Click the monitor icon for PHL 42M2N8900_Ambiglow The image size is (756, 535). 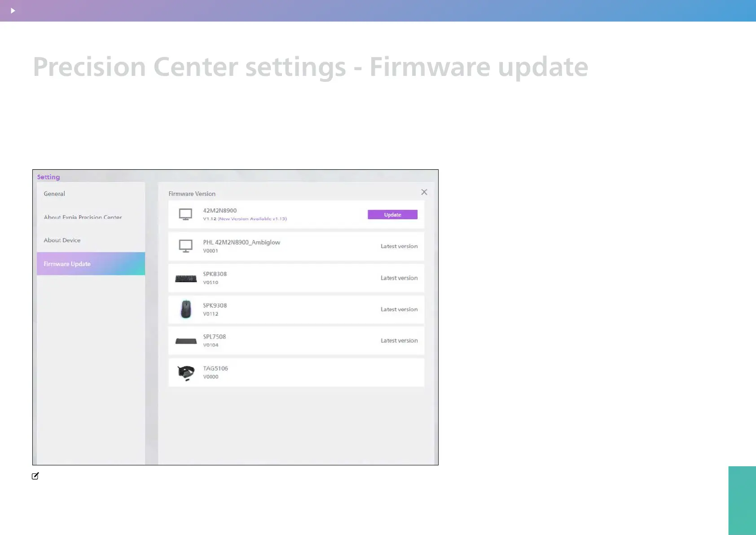(185, 246)
